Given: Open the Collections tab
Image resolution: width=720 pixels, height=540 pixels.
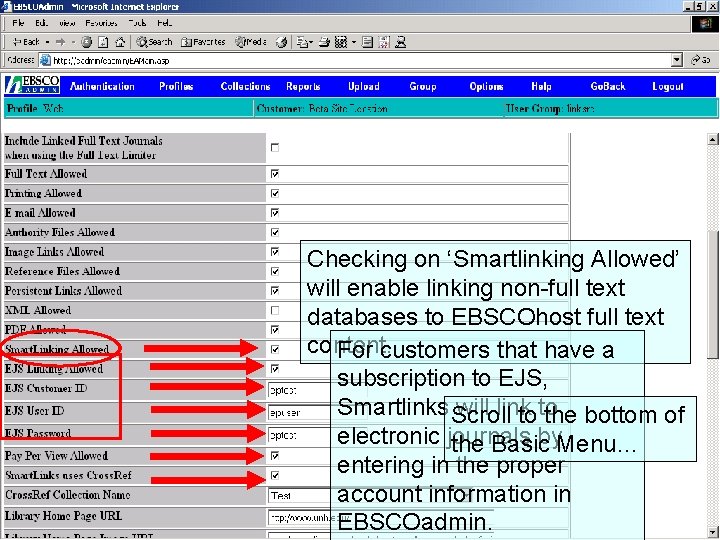Looking at the screenshot, I should 245,86.
